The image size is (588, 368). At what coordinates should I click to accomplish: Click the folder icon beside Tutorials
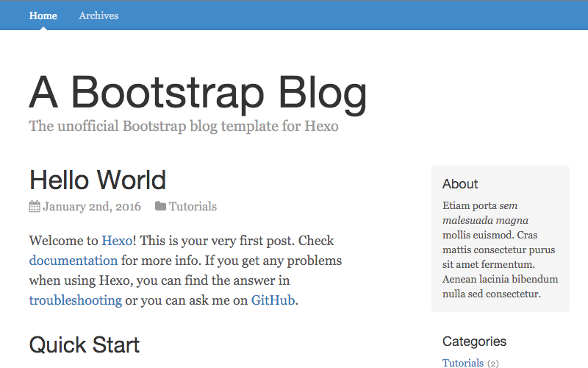click(x=160, y=207)
